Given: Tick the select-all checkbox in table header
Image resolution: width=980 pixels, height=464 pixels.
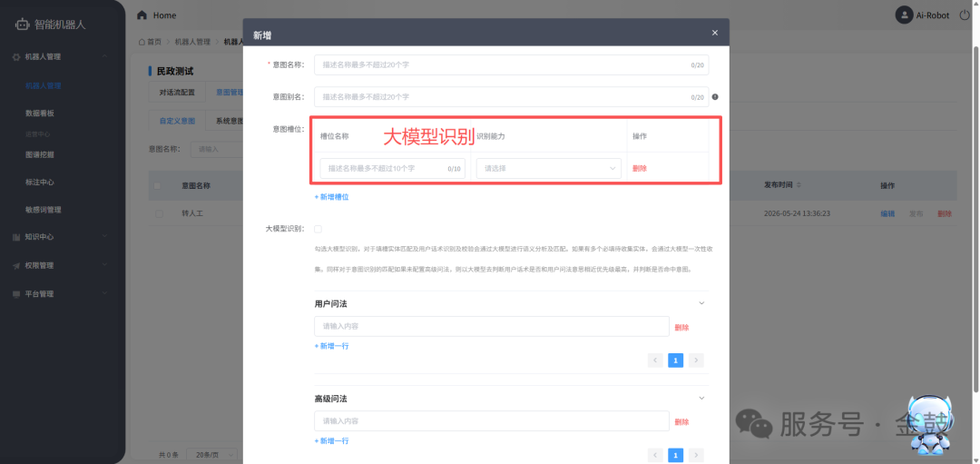Looking at the screenshot, I should pyautogui.click(x=158, y=186).
